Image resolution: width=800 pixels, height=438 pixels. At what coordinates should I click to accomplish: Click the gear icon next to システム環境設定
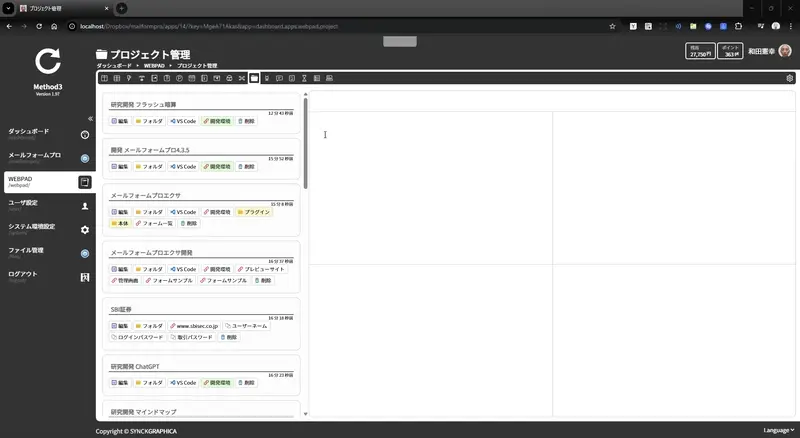(85, 229)
